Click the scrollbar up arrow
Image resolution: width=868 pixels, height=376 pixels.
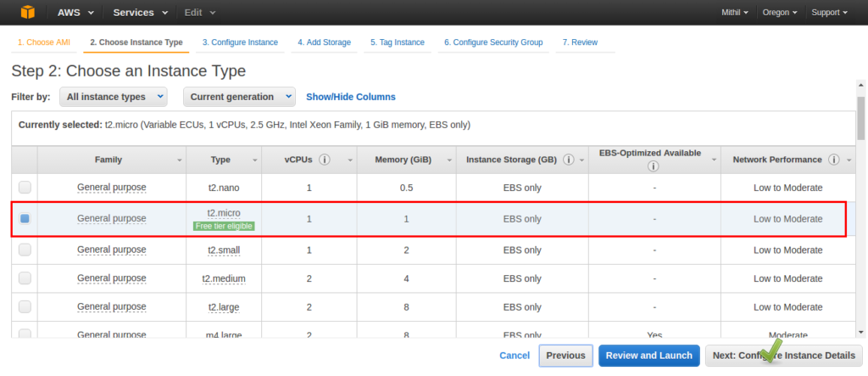click(861, 85)
